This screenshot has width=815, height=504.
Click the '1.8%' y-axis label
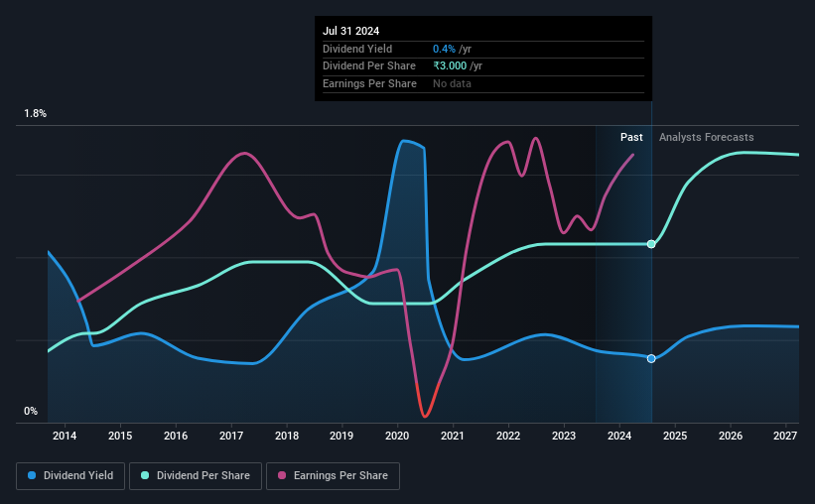[x=36, y=114]
